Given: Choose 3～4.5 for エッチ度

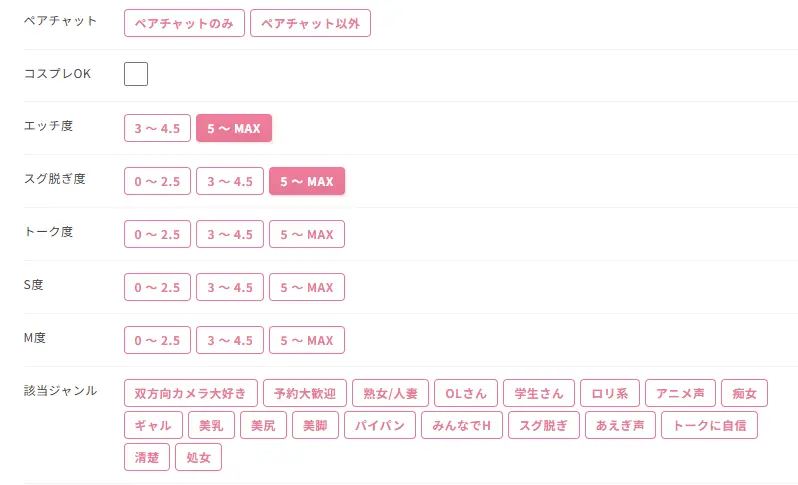Looking at the screenshot, I should coord(157,128).
